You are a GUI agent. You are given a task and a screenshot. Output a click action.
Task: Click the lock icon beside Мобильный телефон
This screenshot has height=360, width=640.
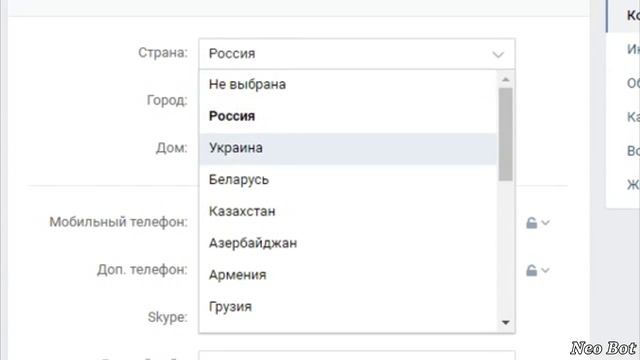pyautogui.click(x=531, y=223)
